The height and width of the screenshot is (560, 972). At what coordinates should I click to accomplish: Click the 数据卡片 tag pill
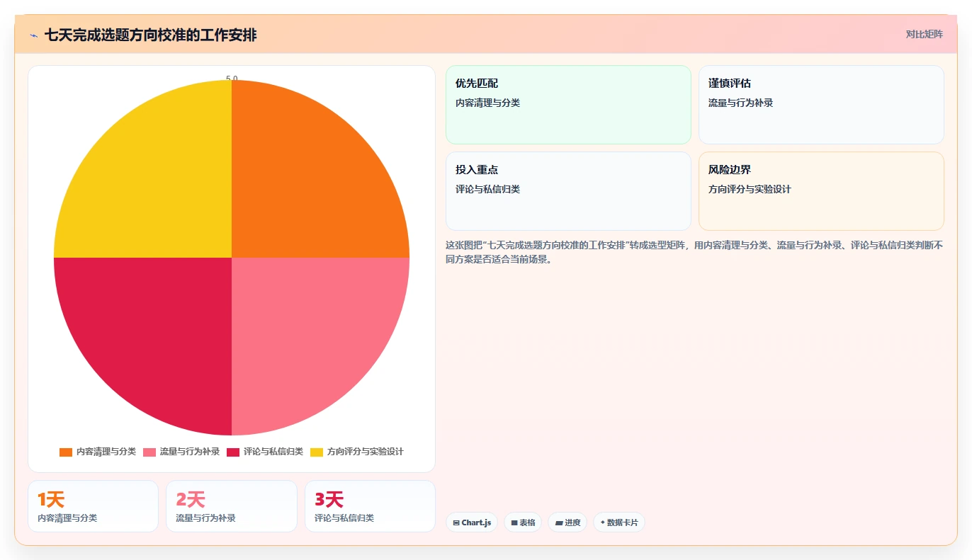click(619, 522)
